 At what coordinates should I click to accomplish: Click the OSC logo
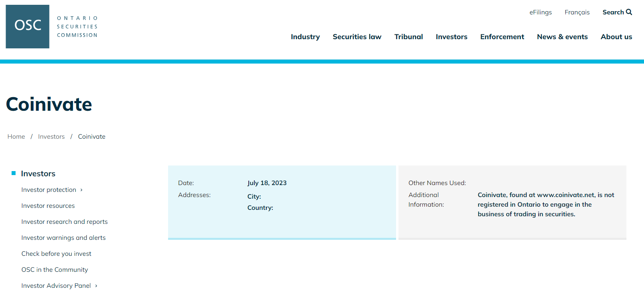pos(28,26)
